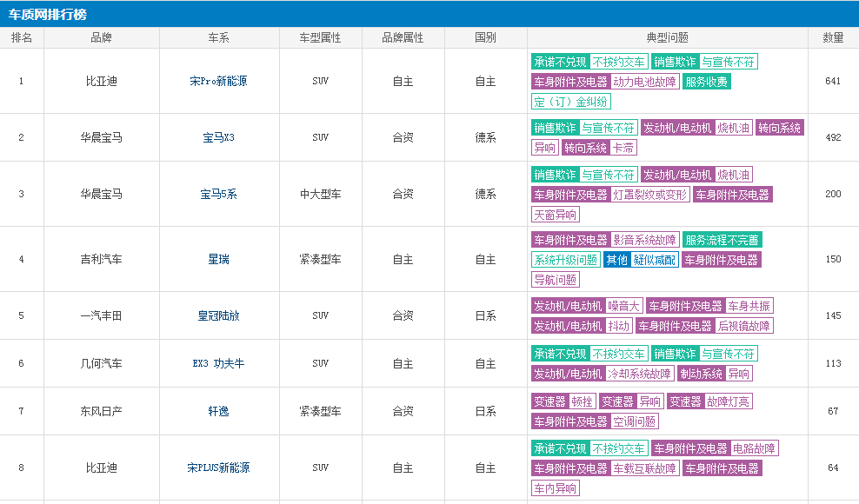Viewport: 859px width, 504px height.
Task: Click the 影音系统故障 tag
Action: click(644, 240)
